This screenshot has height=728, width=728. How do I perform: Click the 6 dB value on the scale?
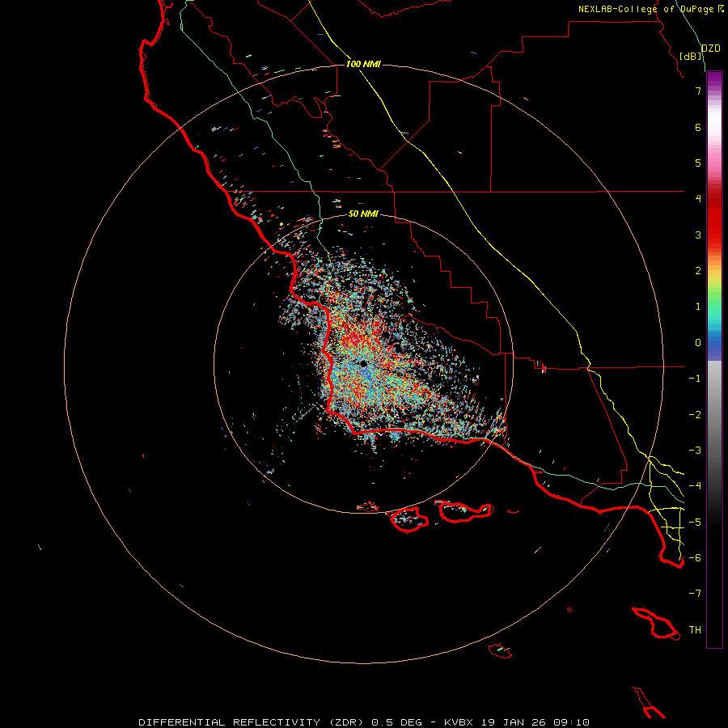point(698,127)
